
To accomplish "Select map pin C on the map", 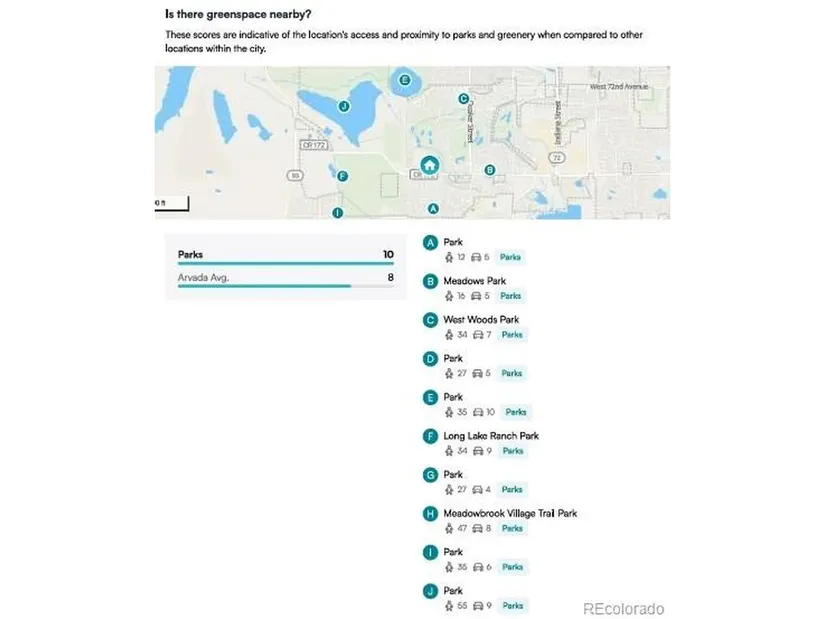I will pyautogui.click(x=463, y=98).
